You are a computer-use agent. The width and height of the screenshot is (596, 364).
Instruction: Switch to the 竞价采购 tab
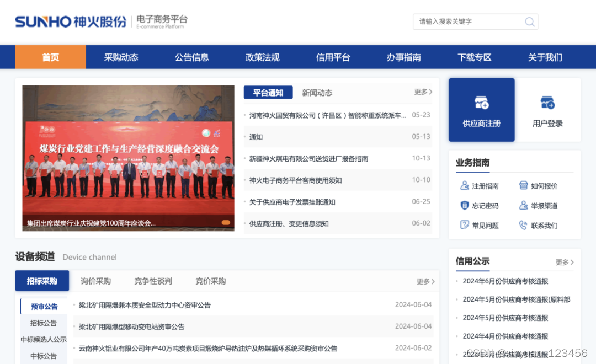[x=211, y=281]
